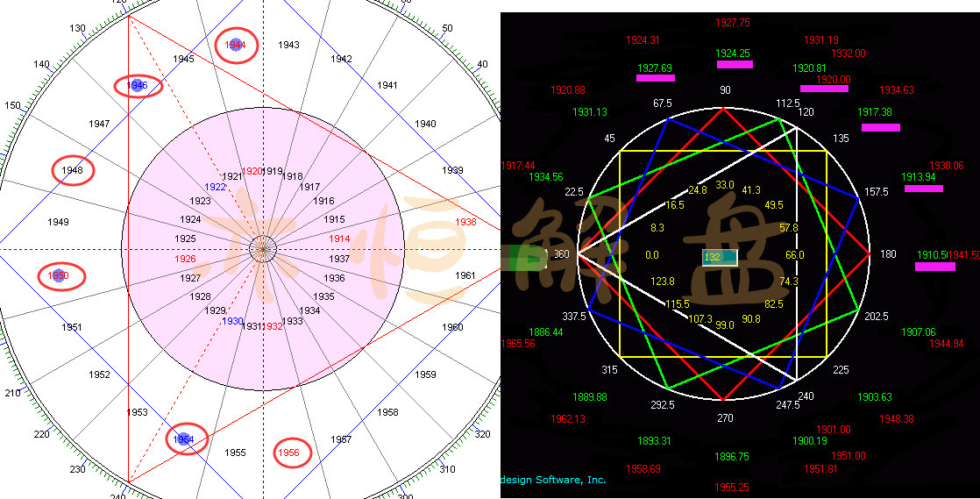Click the green value 1920.81
The image size is (980, 499).
tap(809, 68)
